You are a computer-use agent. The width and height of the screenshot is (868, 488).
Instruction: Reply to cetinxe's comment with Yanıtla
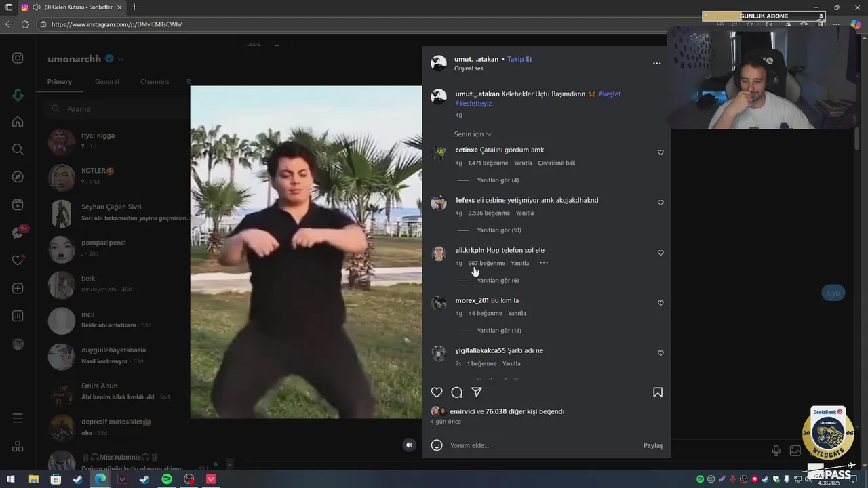[x=523, y=163]
